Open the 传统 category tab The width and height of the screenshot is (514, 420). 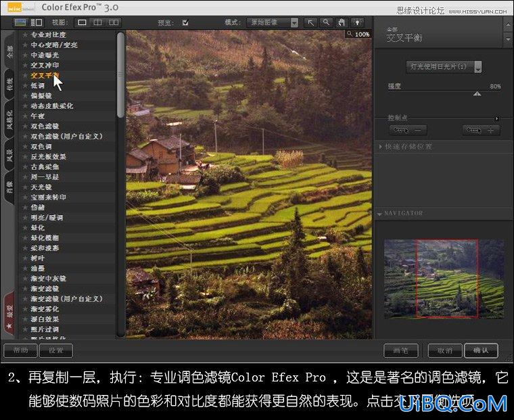click(10, 85)
